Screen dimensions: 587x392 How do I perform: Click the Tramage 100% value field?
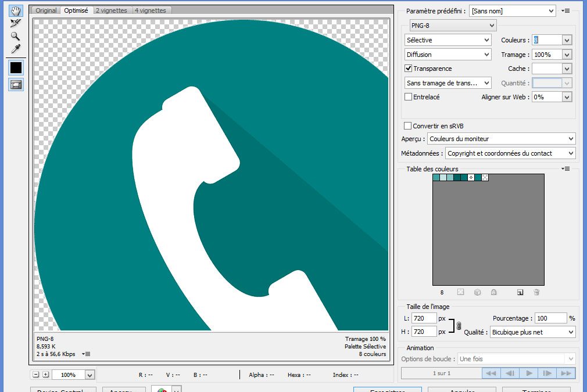[x=547, y=55]
